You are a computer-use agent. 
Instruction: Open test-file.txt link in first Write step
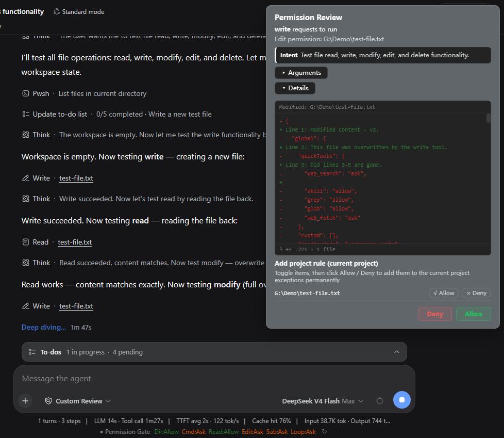[x=76, y=179]
